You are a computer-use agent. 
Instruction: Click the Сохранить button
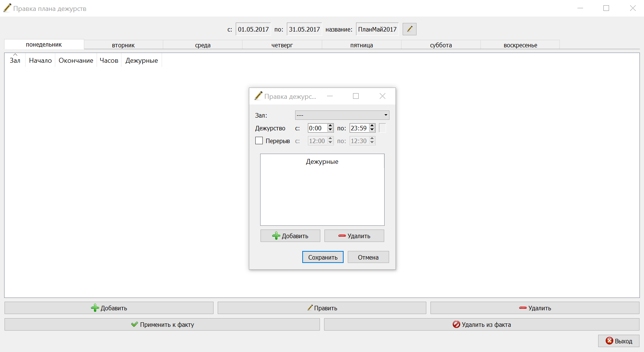click(x=323, y=257)
